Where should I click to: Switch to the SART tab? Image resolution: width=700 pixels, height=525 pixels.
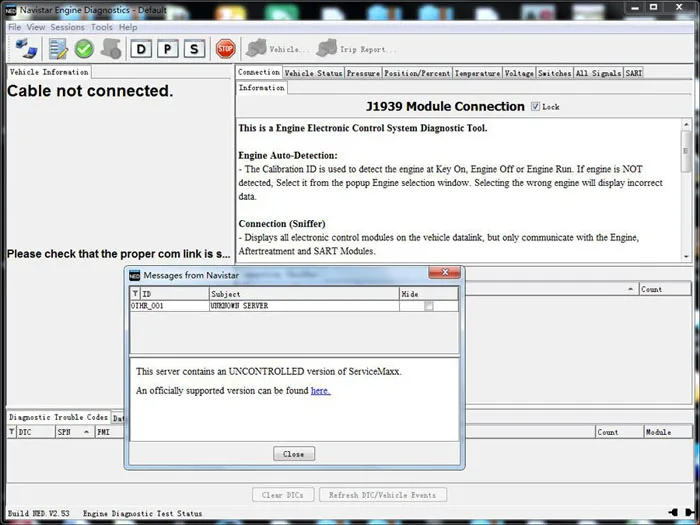(x=633, y=73)
